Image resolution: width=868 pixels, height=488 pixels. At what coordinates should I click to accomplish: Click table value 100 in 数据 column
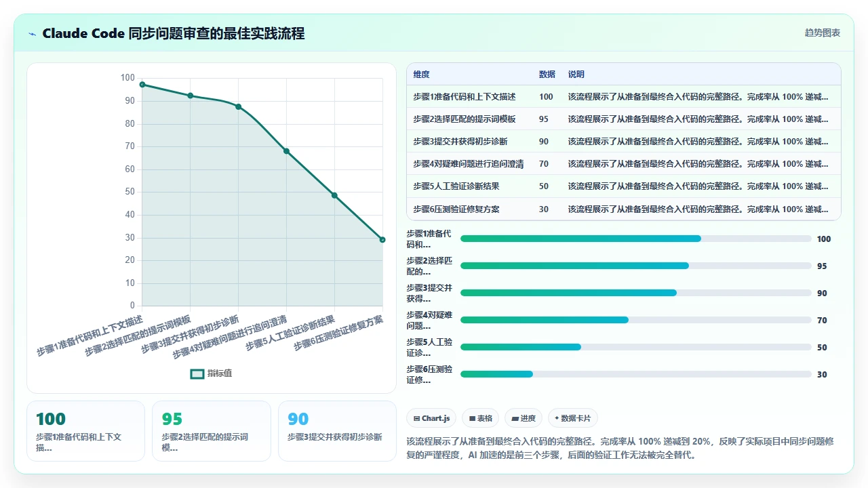point(546,97)
